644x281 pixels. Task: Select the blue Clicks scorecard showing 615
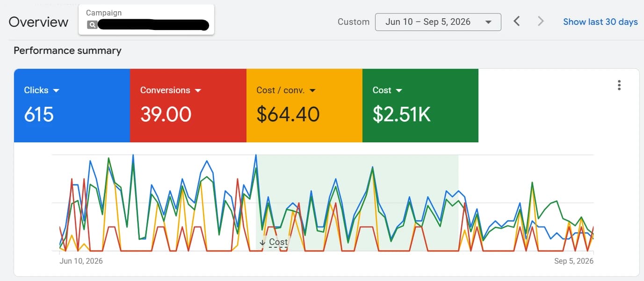72,105
